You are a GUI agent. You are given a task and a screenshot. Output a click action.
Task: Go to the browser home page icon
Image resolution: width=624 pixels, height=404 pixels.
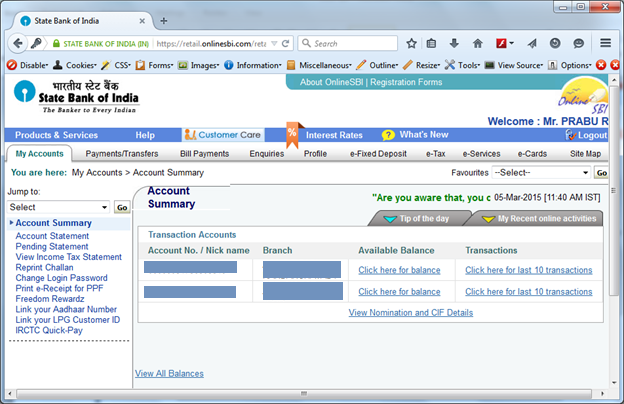[x=478, y=43]
